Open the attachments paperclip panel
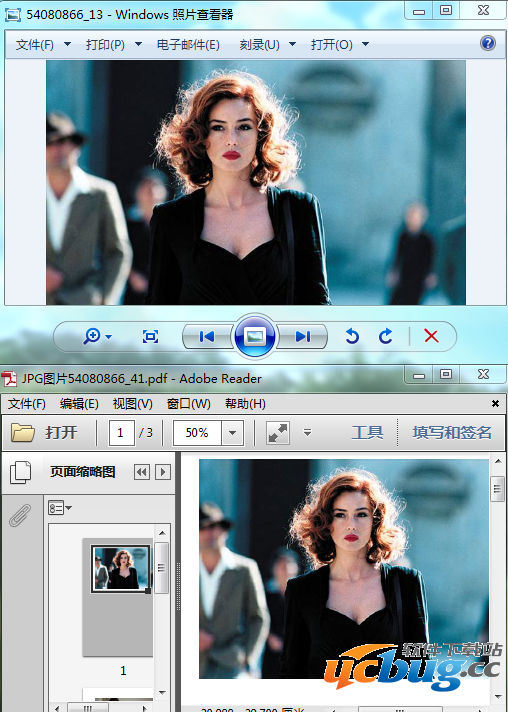Image resolution: width=508 pixels, height=712 pixels. 20,515
